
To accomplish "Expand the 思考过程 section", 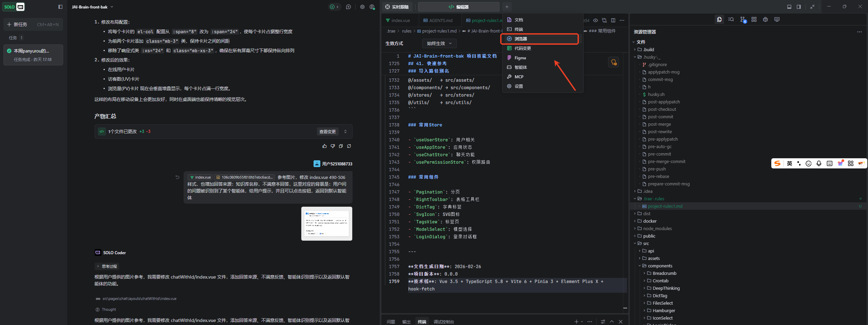I will point(107,266).
